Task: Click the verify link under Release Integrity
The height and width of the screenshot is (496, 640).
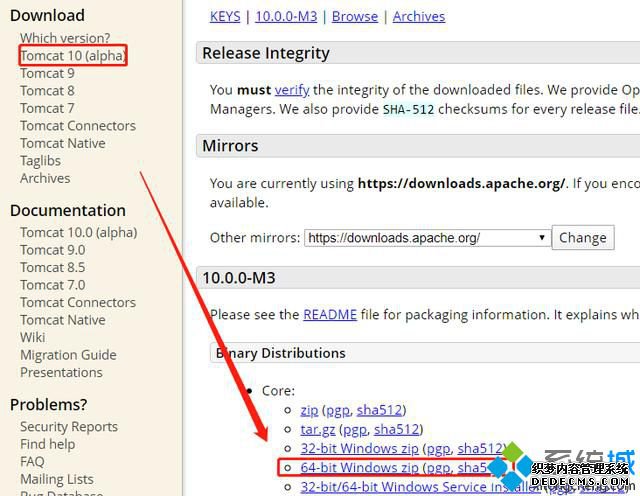Action: 292,90
